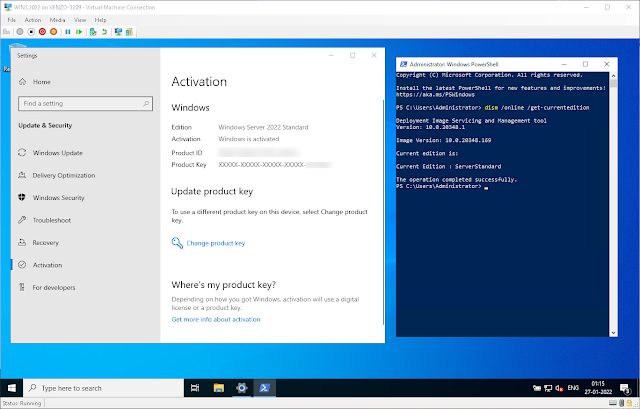Save VM state with the orange icon

tap(53, 31)
